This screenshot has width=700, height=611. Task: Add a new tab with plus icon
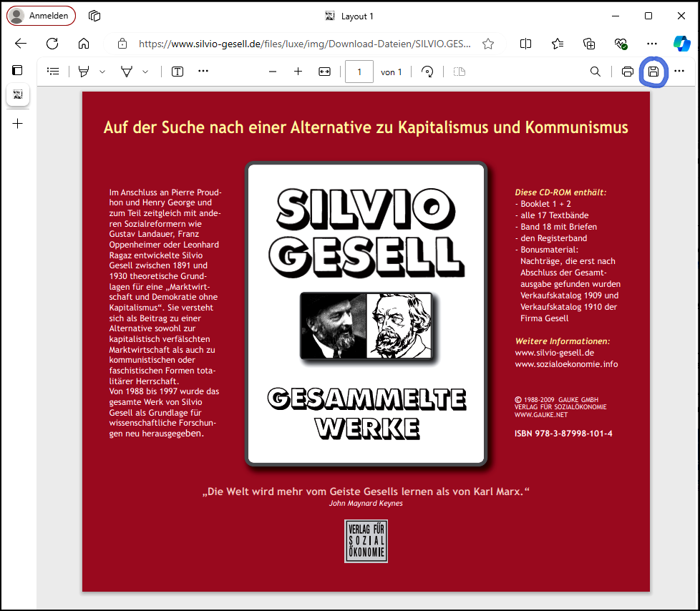[18, 124]
